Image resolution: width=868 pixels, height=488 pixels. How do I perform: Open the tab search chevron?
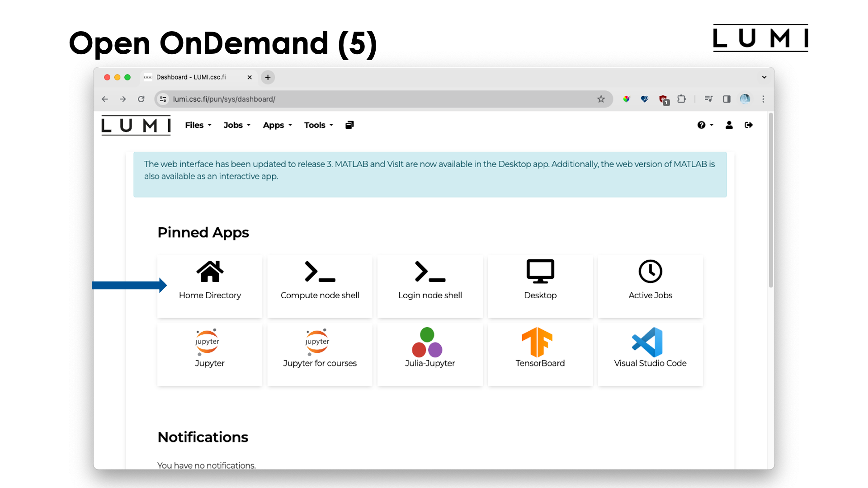click(x=764, y=77)
